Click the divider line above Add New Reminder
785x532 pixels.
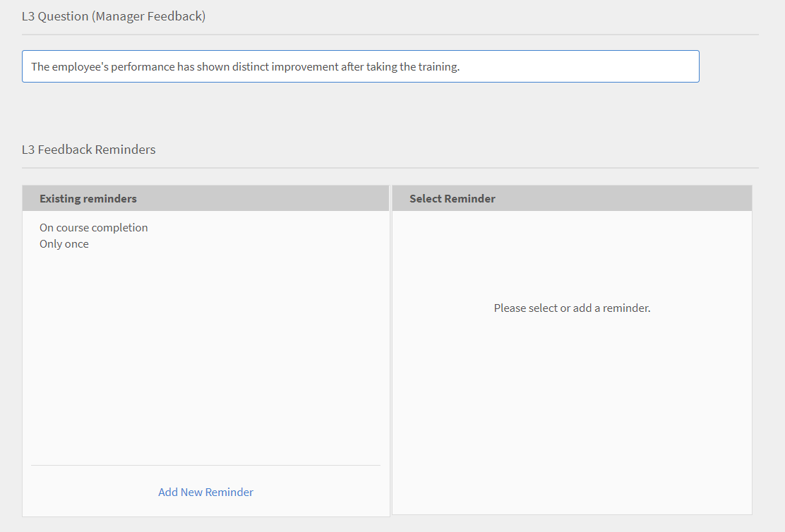point(205,464)
